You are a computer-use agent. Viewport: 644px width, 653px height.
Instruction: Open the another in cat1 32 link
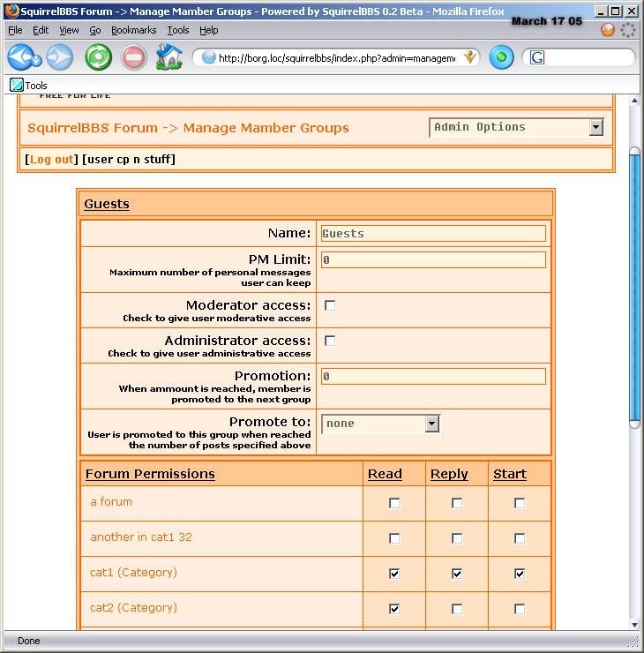point(141,537)
